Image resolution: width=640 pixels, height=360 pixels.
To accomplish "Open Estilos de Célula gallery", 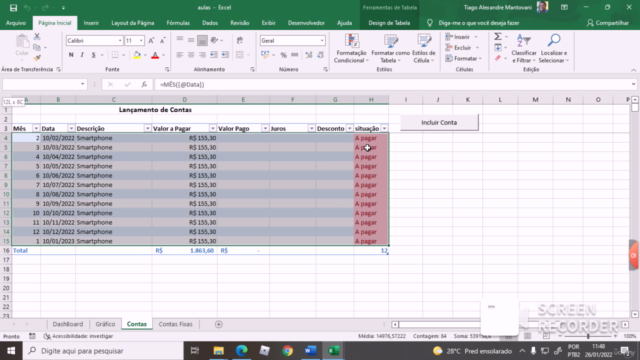I will pos(424,49).
